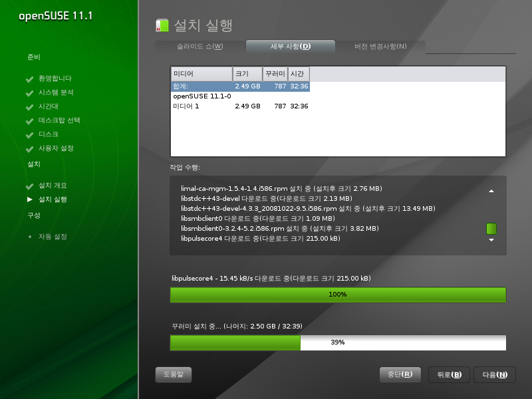Viewport: 532px width, 399px height.
Task: Click the openSUSE 11.1 logo text
Action: tap(56, 16)
